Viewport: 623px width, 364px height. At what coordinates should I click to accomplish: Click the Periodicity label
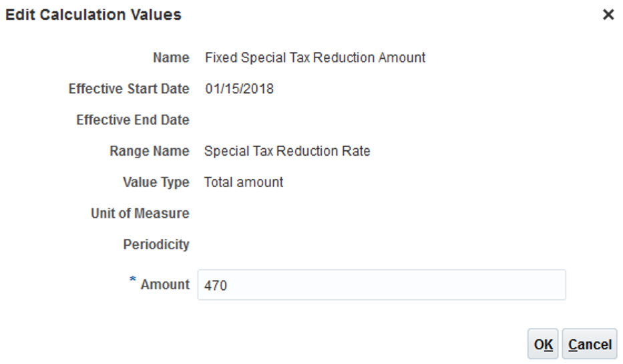tap(156, 245)
